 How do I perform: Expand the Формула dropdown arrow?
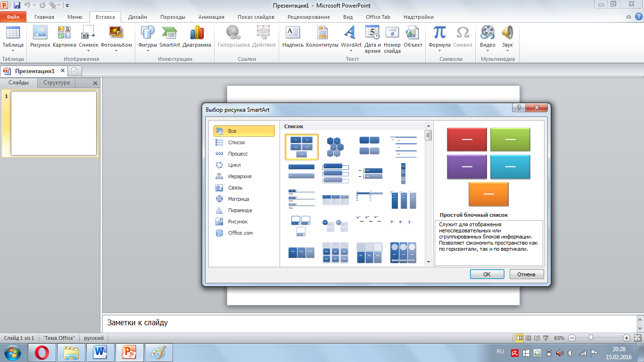[440, 50]
